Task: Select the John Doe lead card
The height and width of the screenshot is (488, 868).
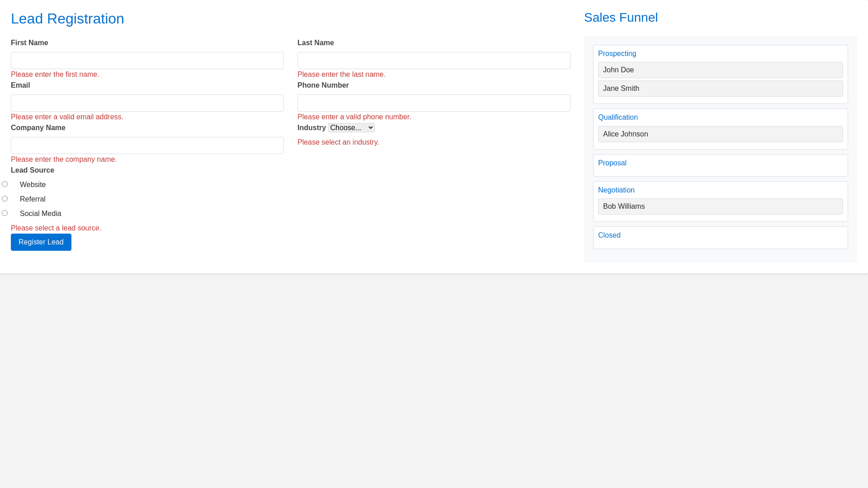Action: click(720, 70)
